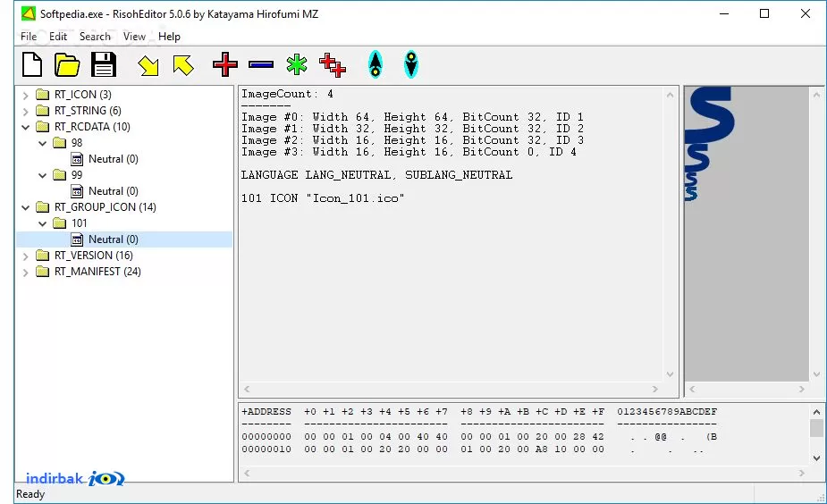Click the RT_RCDATA folder icon
The width and height of the screenshot is (827, 504).
pos(42,127)
